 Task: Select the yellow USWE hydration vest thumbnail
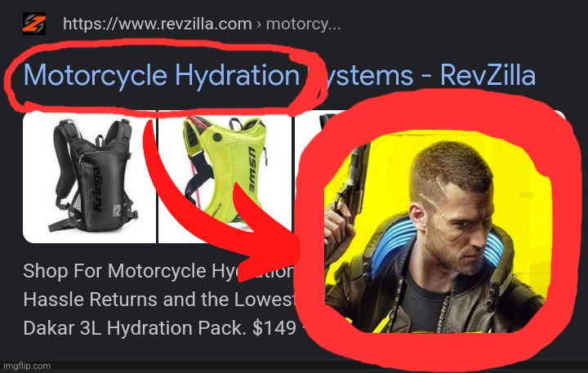click(x=225, y=177)
